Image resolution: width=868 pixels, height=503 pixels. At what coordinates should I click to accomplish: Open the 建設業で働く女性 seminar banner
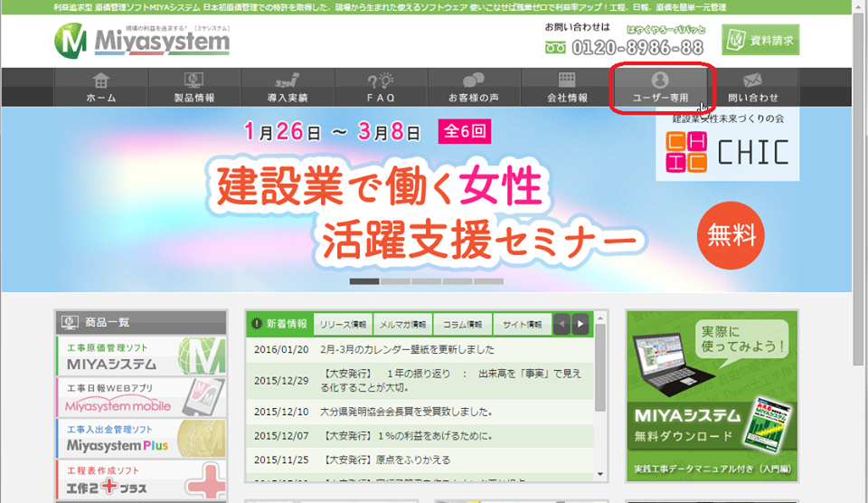click(426, 199)
